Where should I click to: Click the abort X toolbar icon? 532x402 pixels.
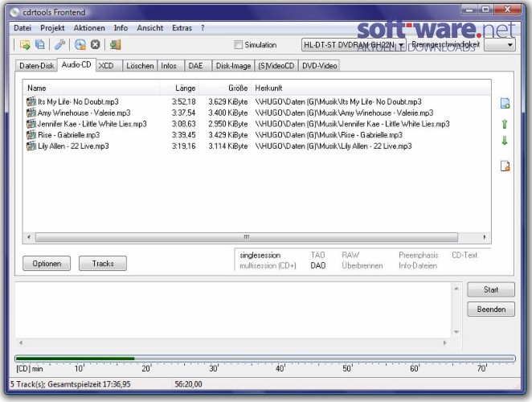(x=96, y=44)
